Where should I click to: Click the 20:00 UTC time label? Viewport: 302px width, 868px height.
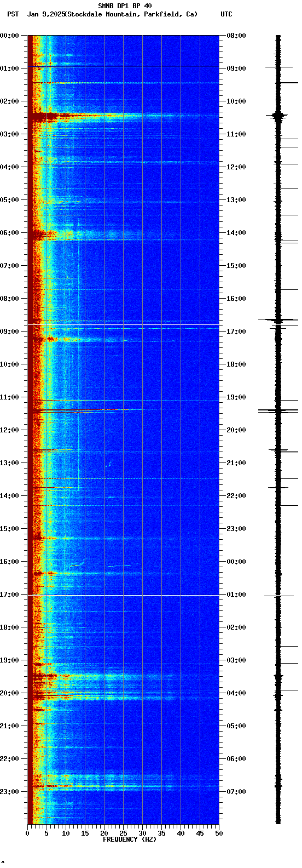[236, 430]
